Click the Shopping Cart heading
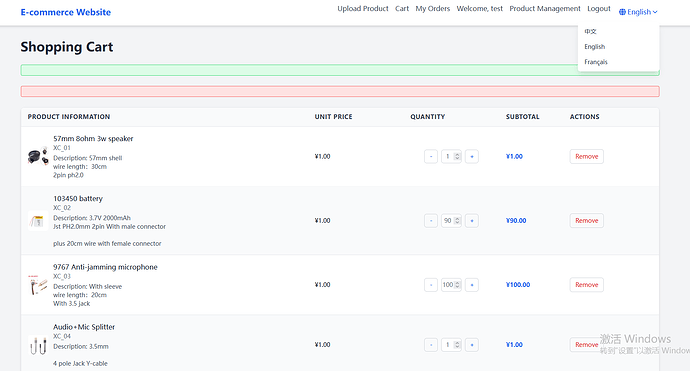The image size is (690, 371). [x=67, y=47]
